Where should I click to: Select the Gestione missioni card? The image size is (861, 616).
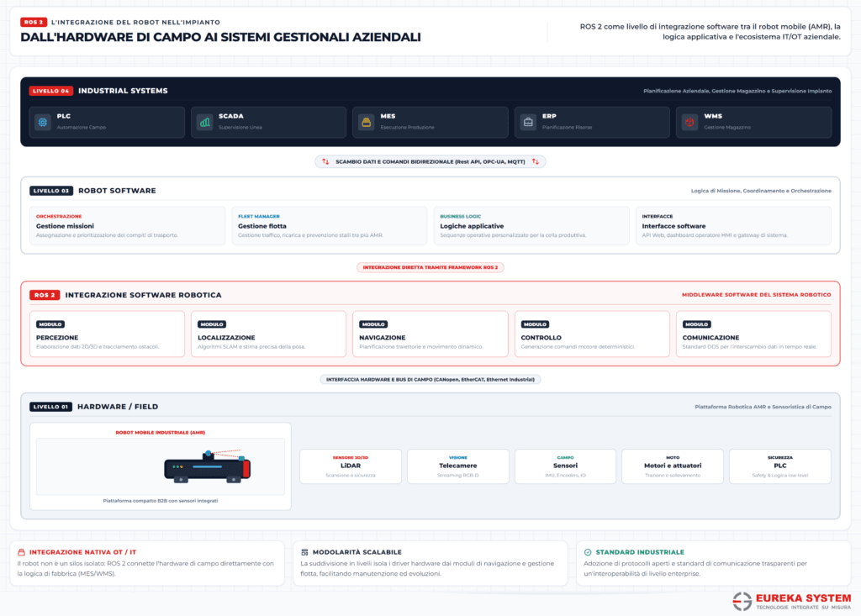click(x=128, y=226)
